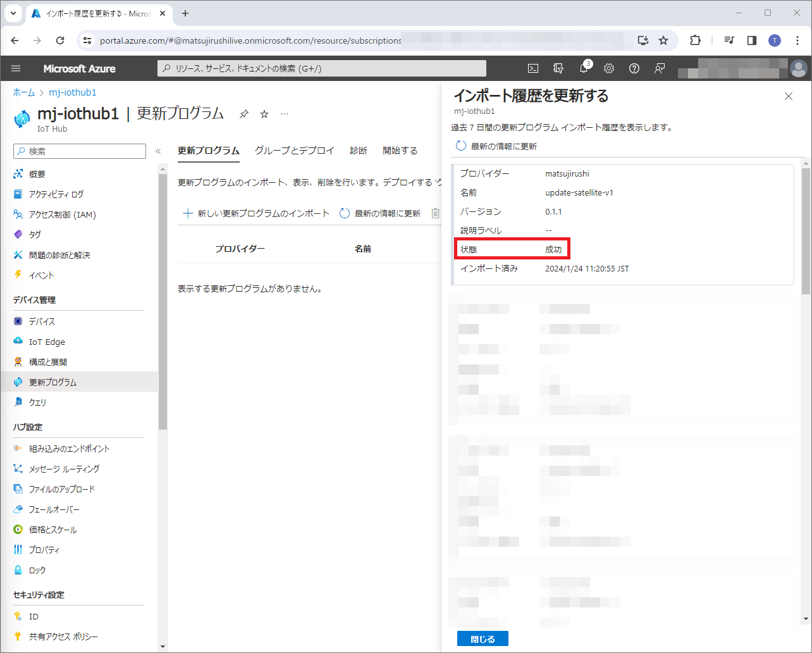Open the feedback icon in top bar
This screenshot has height=653, width=812.
660,68
